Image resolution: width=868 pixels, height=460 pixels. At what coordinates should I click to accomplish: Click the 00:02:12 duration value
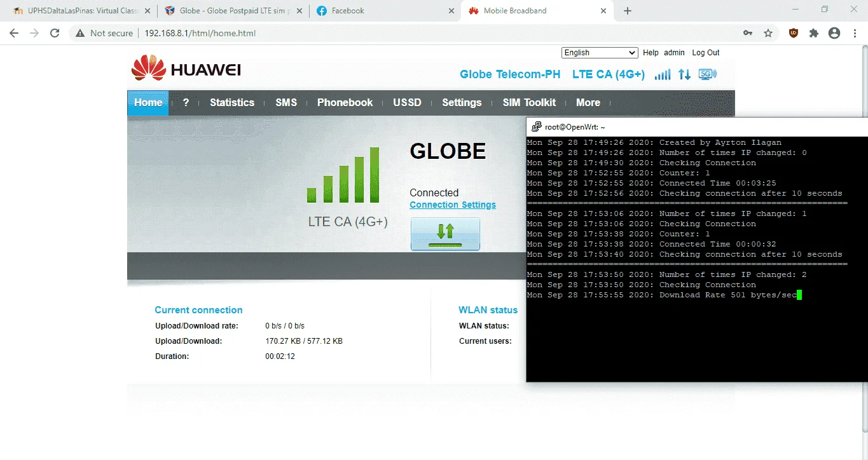click(280, 356)
